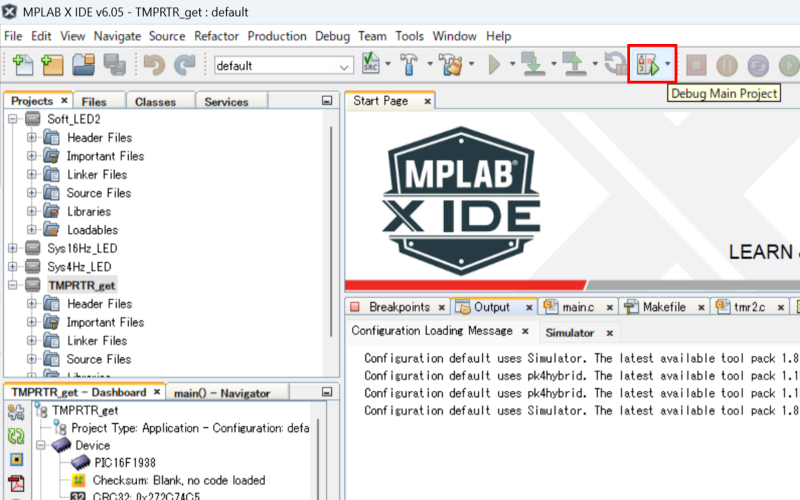Click the Clean and Build icon

[x=451, y=66]
